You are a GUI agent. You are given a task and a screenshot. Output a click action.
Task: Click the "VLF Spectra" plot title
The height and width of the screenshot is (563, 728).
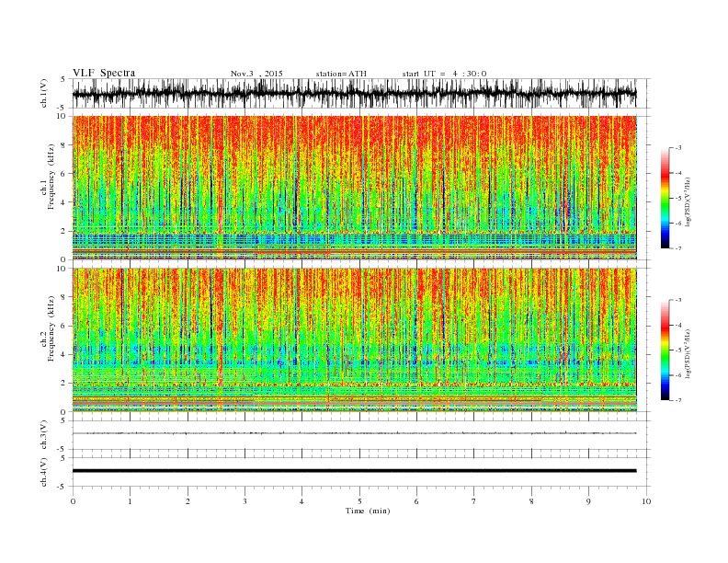pyautogui.click(x=104, y=73)
